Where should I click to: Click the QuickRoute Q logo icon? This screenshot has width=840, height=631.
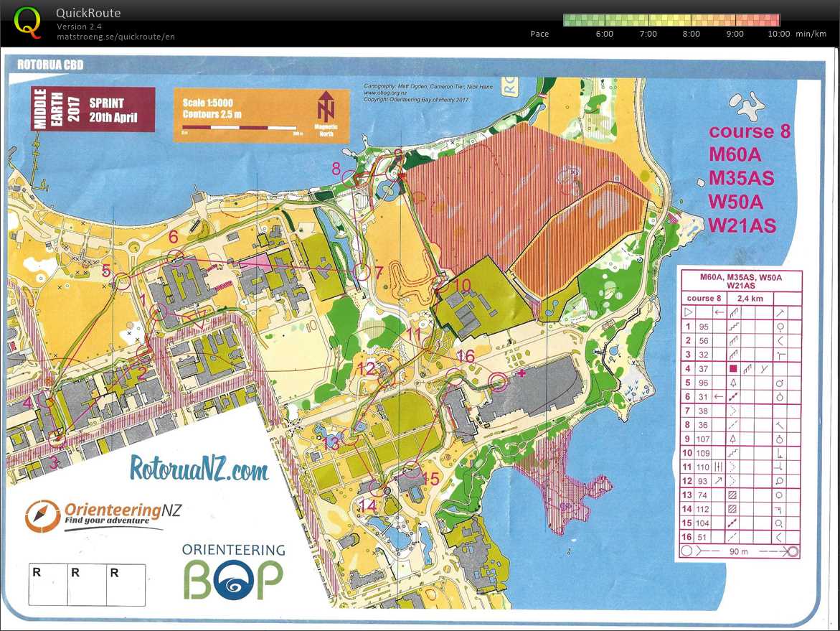tap(27, 22)
